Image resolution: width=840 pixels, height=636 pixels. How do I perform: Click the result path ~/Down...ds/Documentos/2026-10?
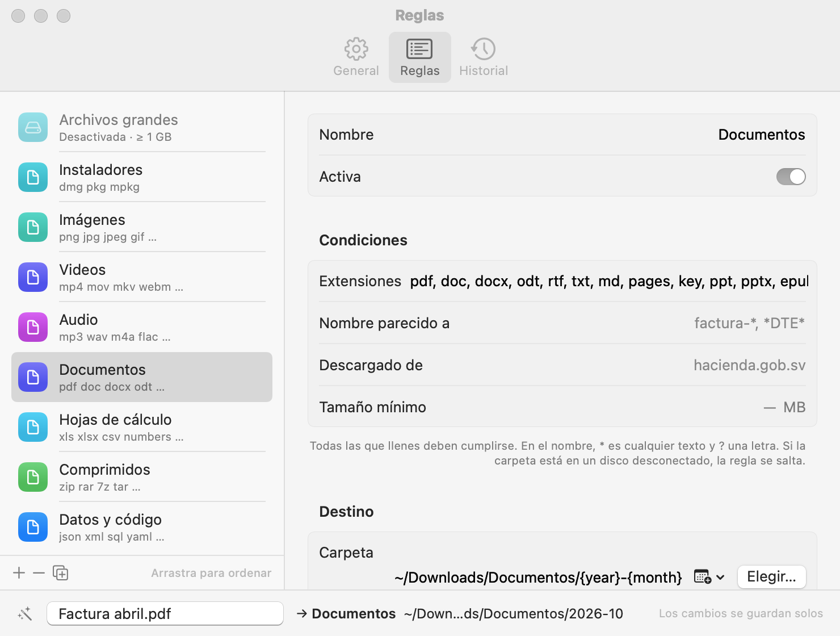(514, 614)
